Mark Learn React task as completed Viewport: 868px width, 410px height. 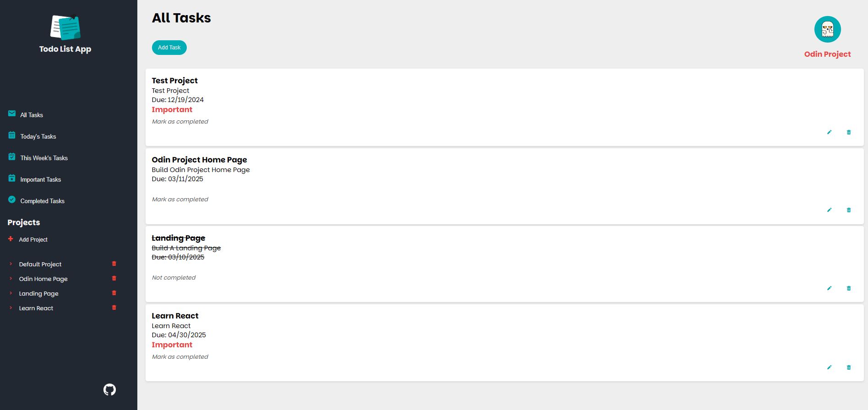(x=180, y=357)
